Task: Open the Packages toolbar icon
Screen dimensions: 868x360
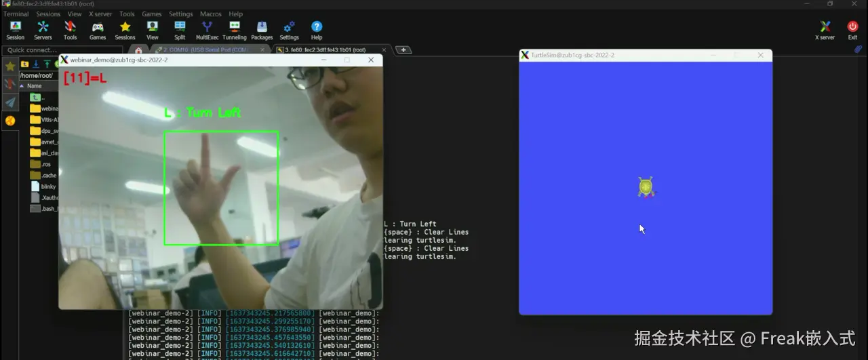Action: click(262, 31)
